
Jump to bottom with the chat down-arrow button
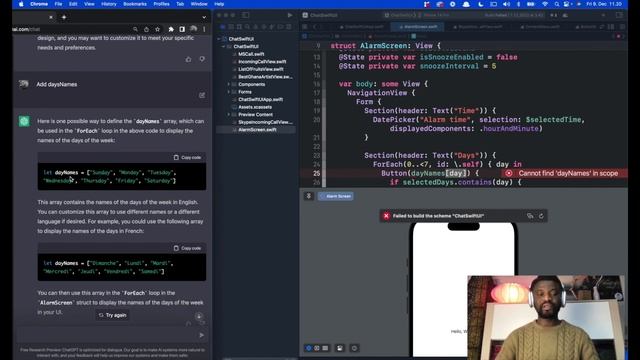point(199,316)
